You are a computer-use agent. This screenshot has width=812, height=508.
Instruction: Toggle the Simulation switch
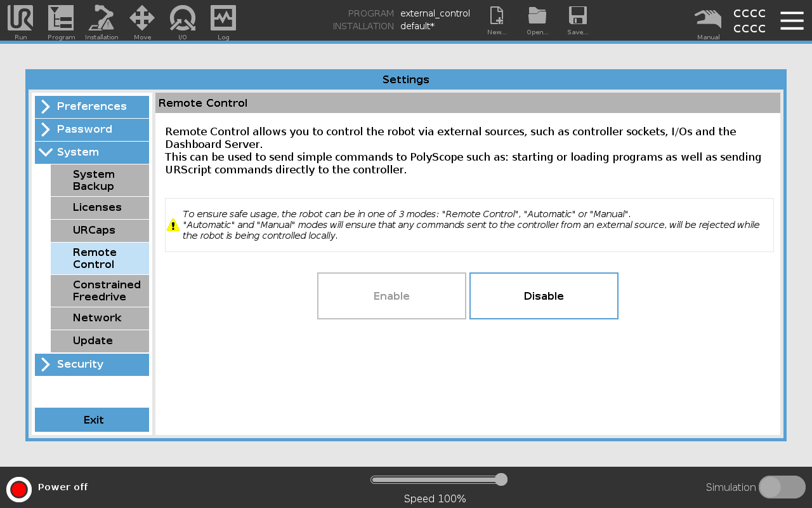tap(782, 487)
